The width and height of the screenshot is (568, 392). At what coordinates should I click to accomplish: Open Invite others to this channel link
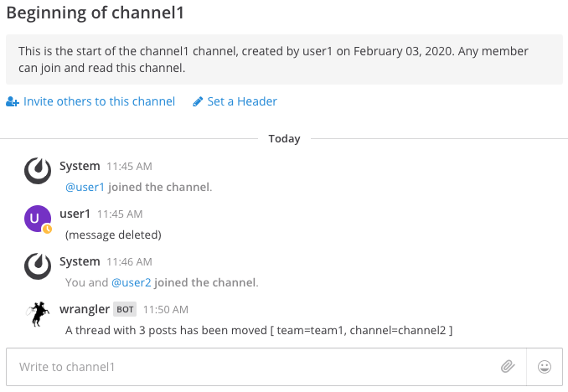[x=99, y=101]
